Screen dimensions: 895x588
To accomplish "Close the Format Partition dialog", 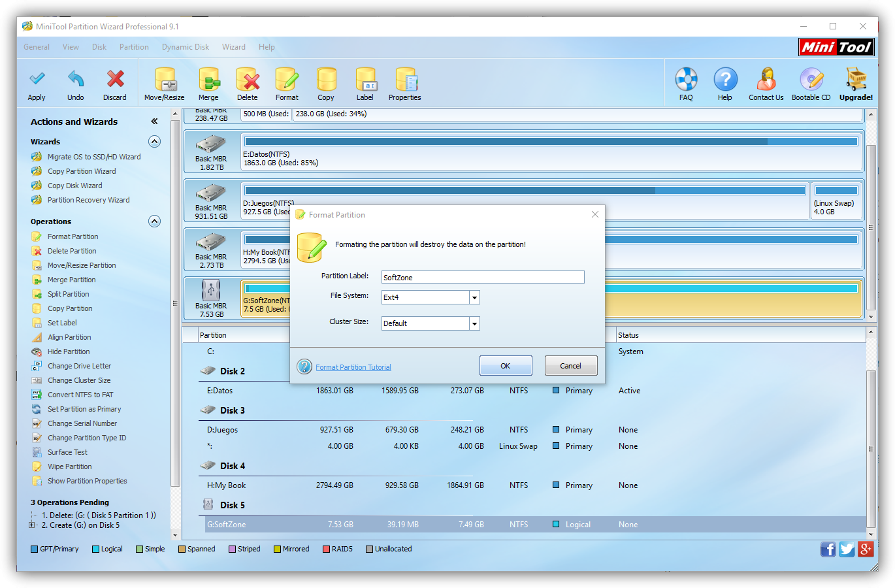I will tap(595, 214).
